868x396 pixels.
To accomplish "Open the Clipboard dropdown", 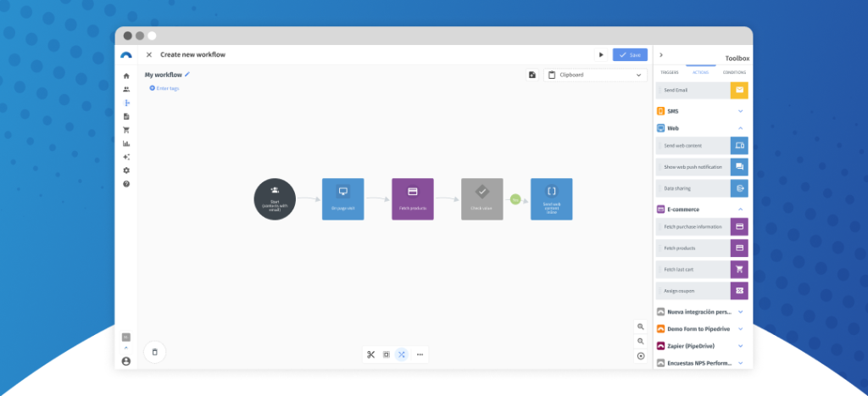I will point(595,75).
